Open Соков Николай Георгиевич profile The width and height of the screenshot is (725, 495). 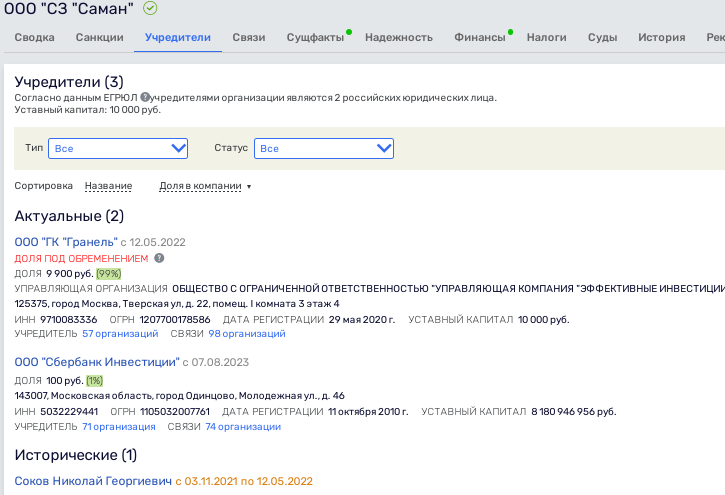93,481
